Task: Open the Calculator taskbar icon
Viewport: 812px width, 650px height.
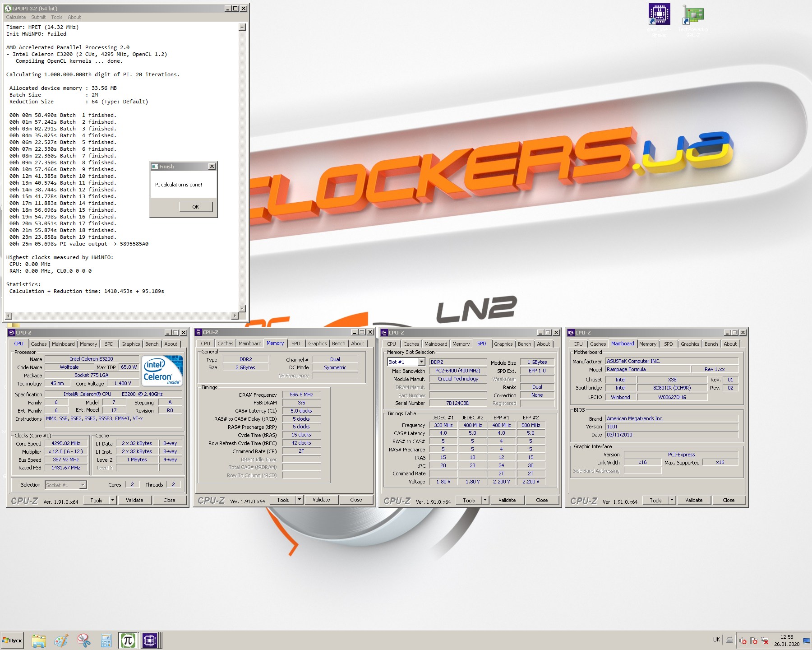Action: [x=106, y=641]
